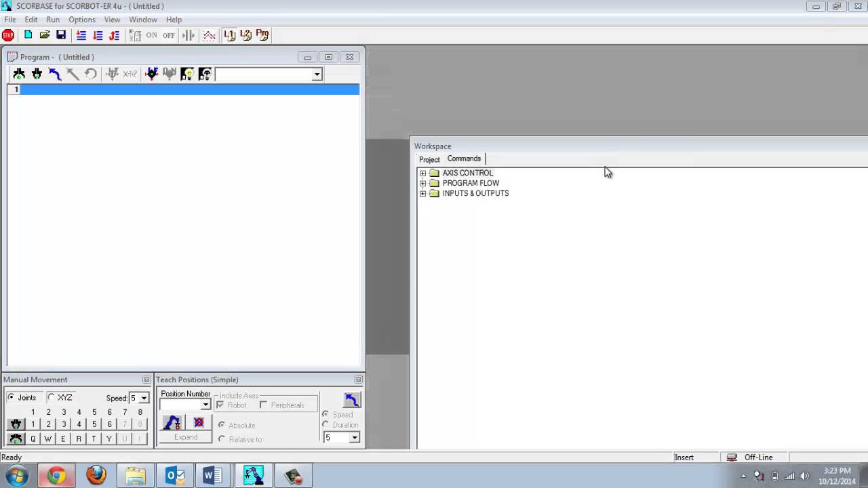Click the Y joint movement button
868x488 pixels.
point(109,439)
